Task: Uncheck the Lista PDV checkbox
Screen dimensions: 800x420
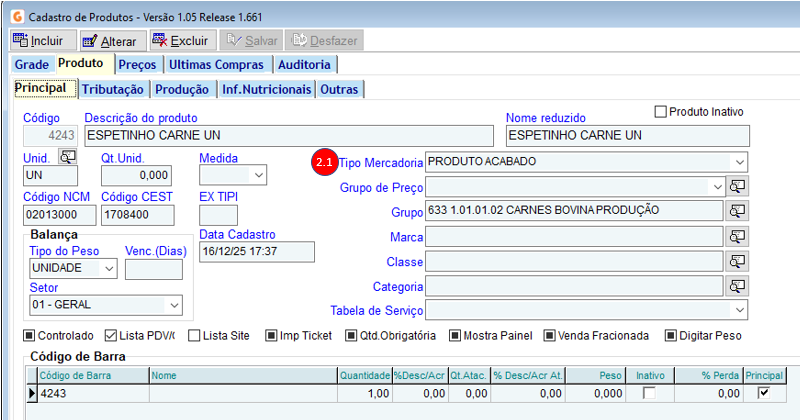Action: click(111, 336)
